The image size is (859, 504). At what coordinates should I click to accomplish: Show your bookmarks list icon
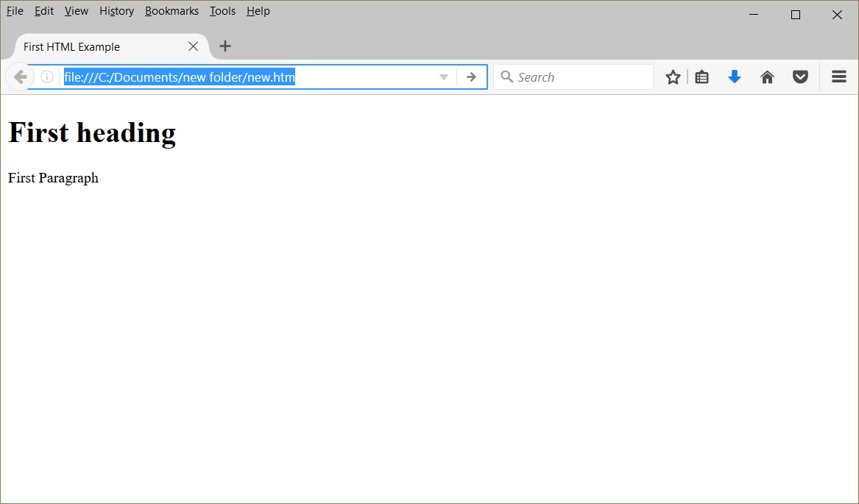[x=702, y=77]
